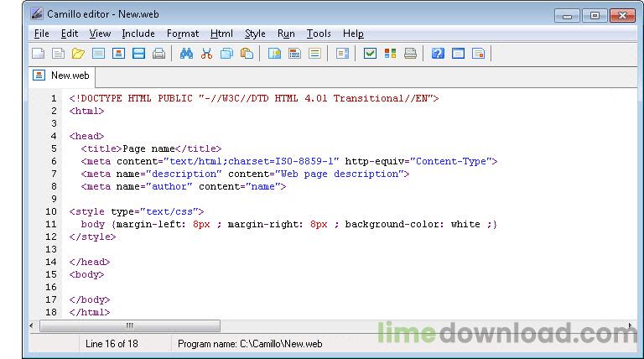Image resolution: width=644 pixels, height=359 pixels.
Task: Open help with the question mark icon
Action: 438,54
